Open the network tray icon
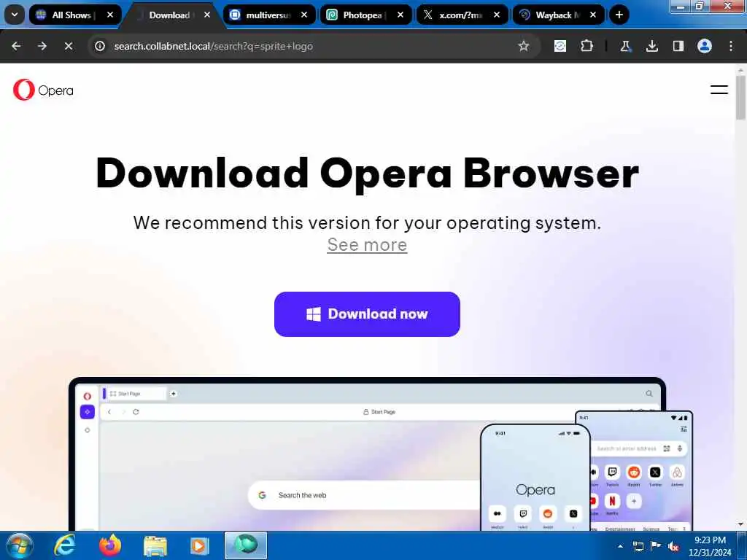Viewport: 747px width, 560px height. pyautogui.click(x=638, y=546)
